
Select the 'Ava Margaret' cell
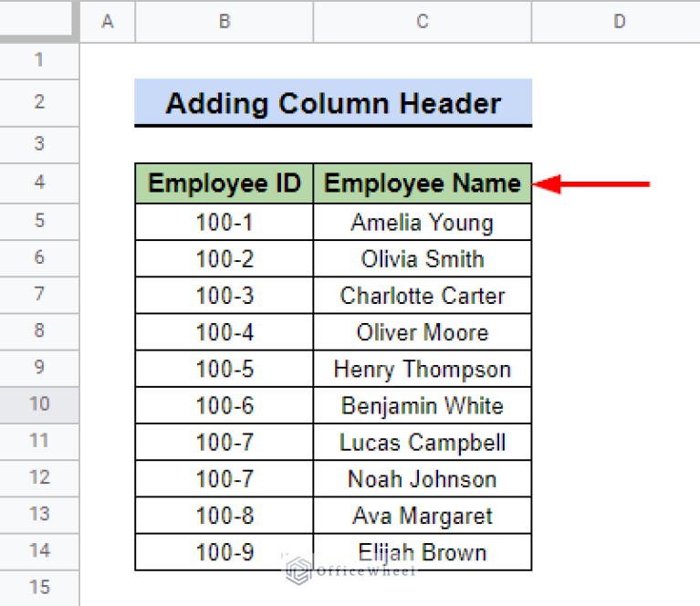[x=423, y=515]
